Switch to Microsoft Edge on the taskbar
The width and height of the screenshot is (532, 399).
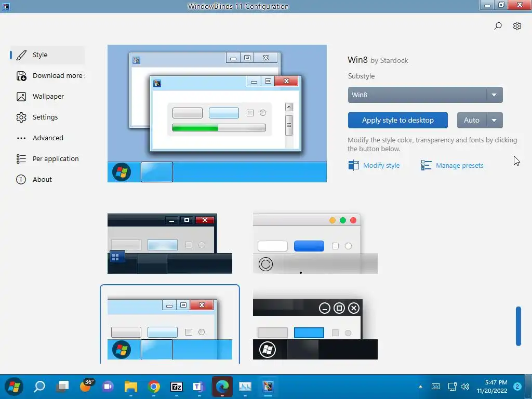tap(222, 387)
